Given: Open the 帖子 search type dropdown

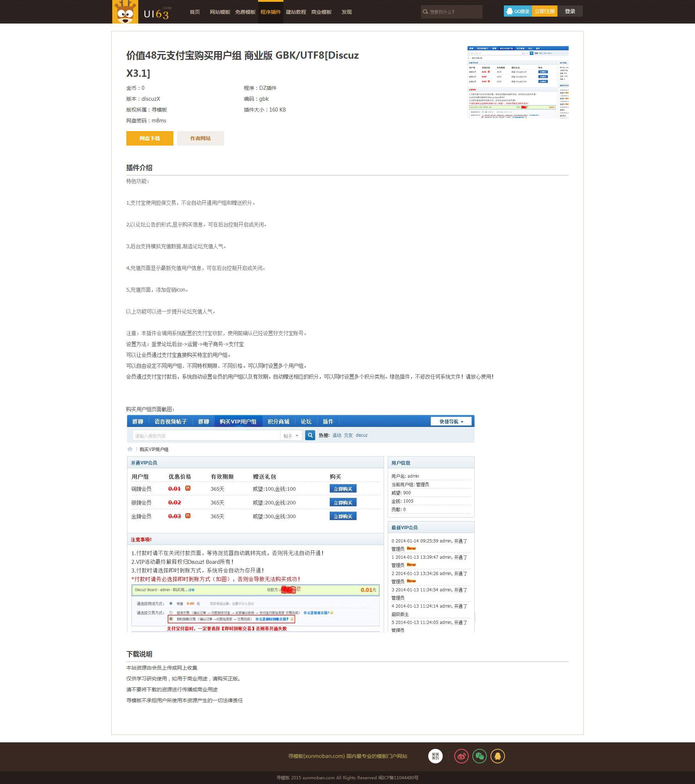Looking at the screenshot, I should click(291, 436).
